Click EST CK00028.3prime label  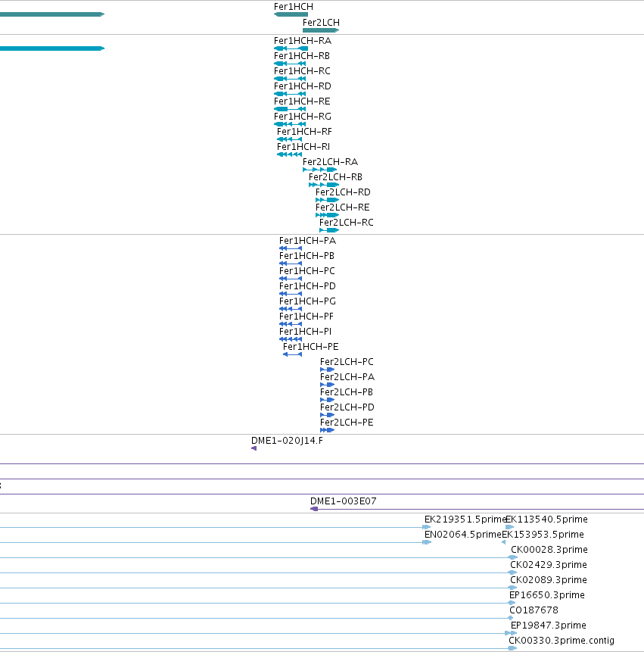coord(549,550)
